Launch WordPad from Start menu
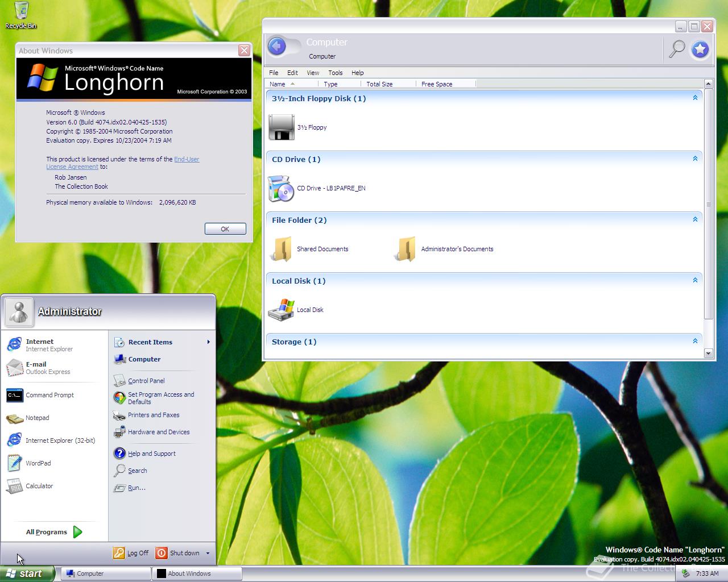The image size is (728, 582). click(55, 463)
